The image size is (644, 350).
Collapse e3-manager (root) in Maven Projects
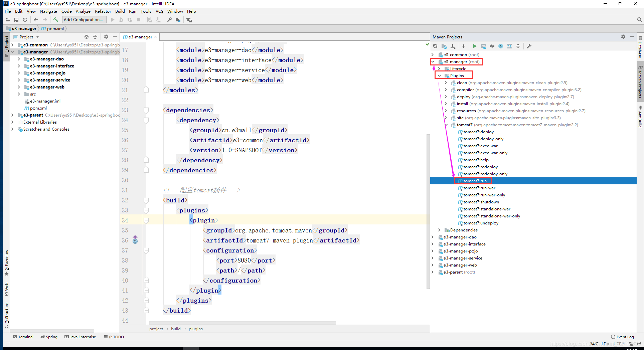(x=433, y=61)
